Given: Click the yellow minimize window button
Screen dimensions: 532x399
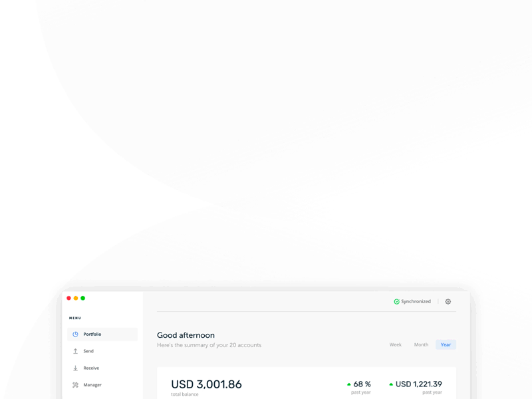Looking at the screenshot, I should click(x=76, y=298).
